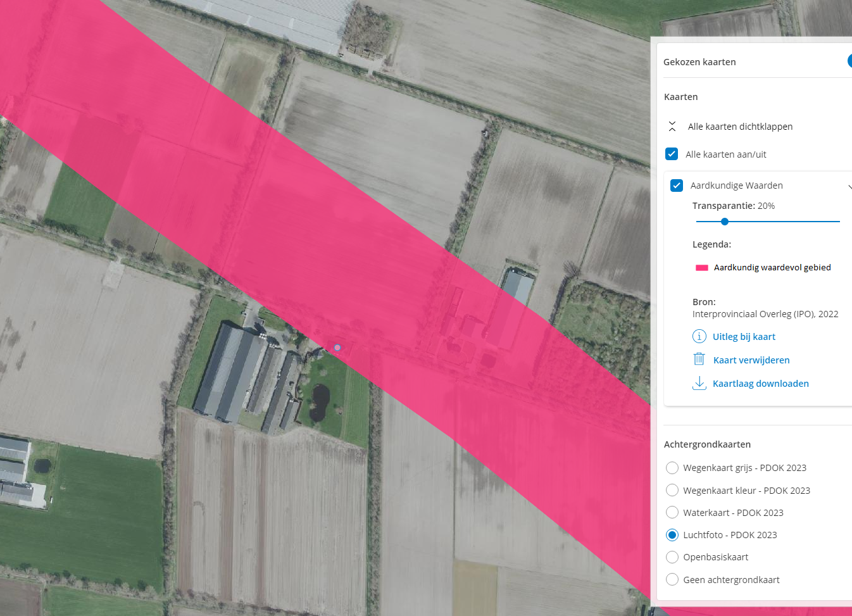Click the Transparantie: 20% label
852x616 pixels.
point(734,206)
